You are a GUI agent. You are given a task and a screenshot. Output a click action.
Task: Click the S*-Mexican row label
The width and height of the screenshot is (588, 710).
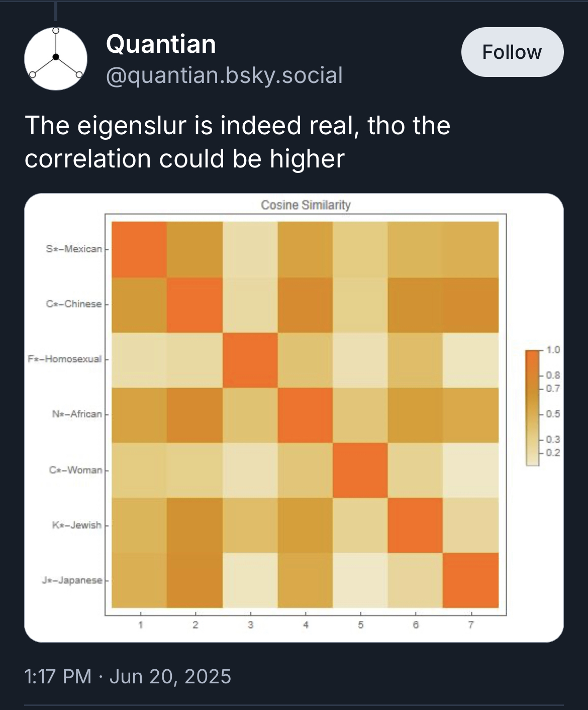click(74, 249)
